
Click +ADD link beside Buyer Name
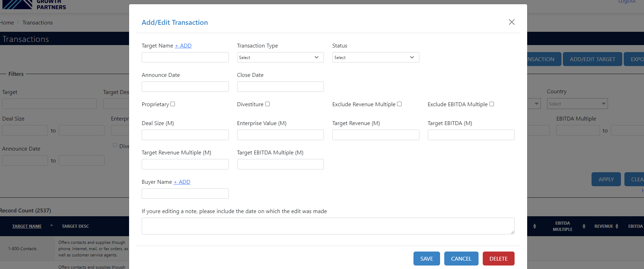tap(182, 182)
